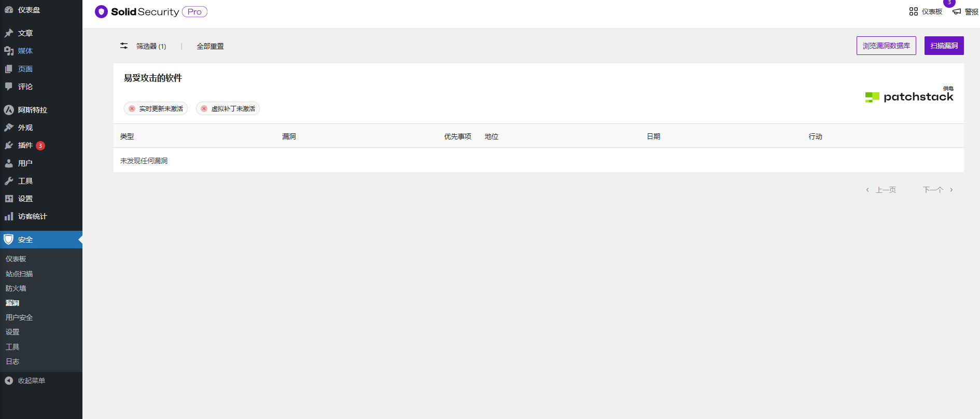Click the previous-page chevron arrow
This screenshot has height=419, width=980.
click(x=867, y=190)
